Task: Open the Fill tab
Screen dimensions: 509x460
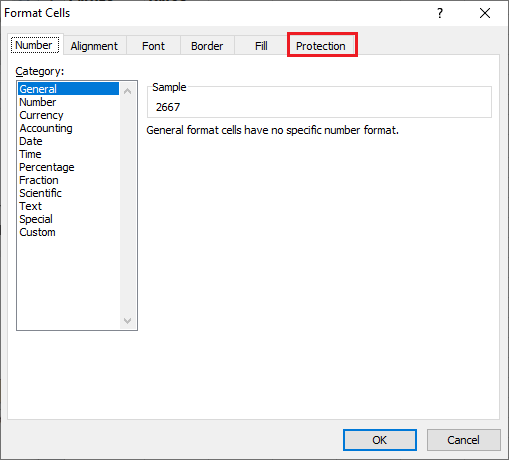Action: point(261,46)
